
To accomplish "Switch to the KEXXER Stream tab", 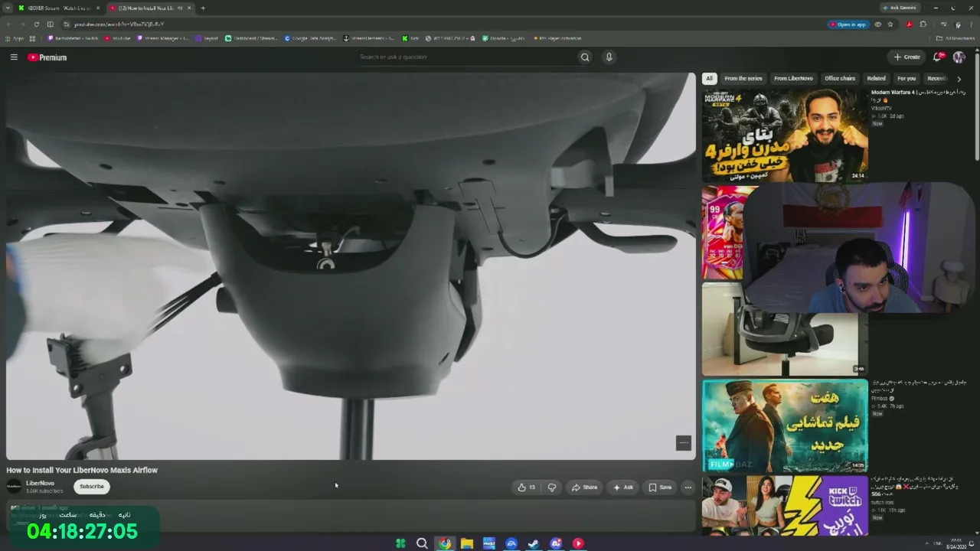I will [59, 8].
